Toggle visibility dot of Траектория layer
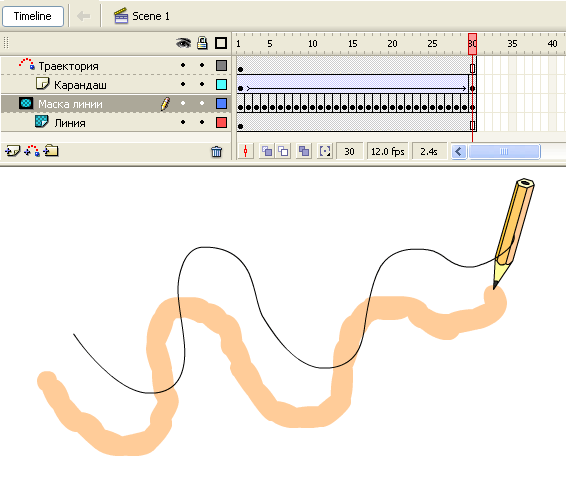The image size is (566, 490). 183,65
